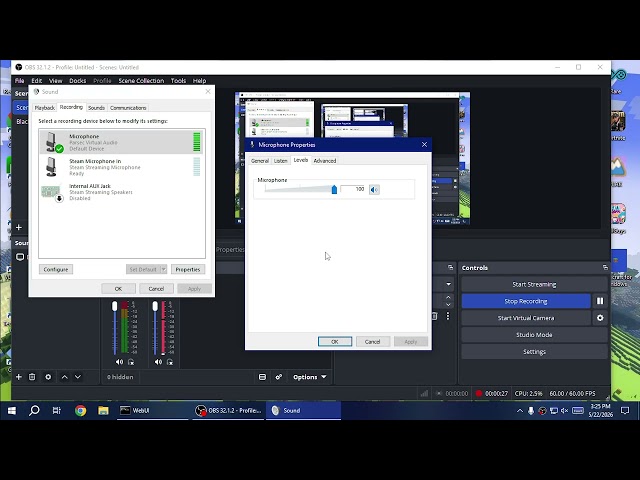640x480 pixels.
Task: Decrease transition duration with down stepper
Action: point(449,304)
